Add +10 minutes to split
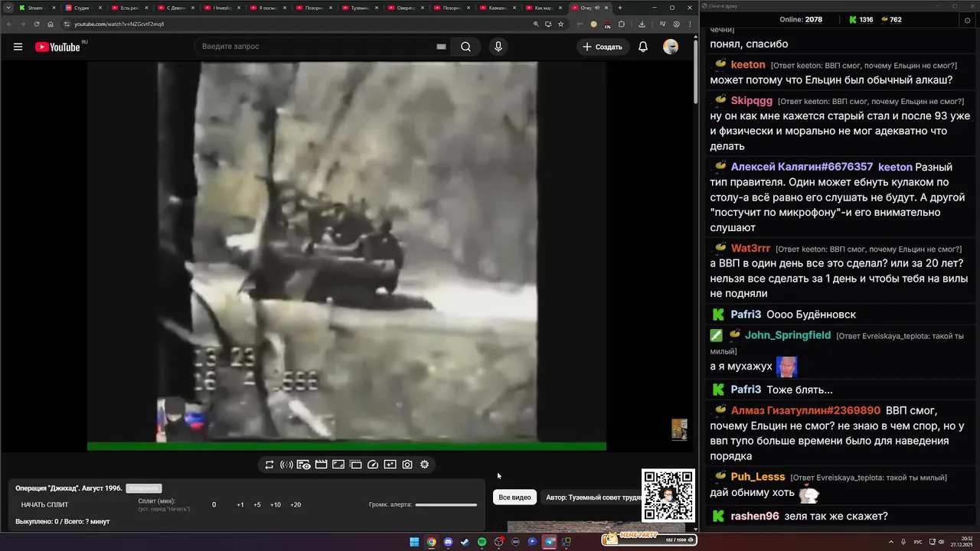980x551 pixels. tap(276, 505)
